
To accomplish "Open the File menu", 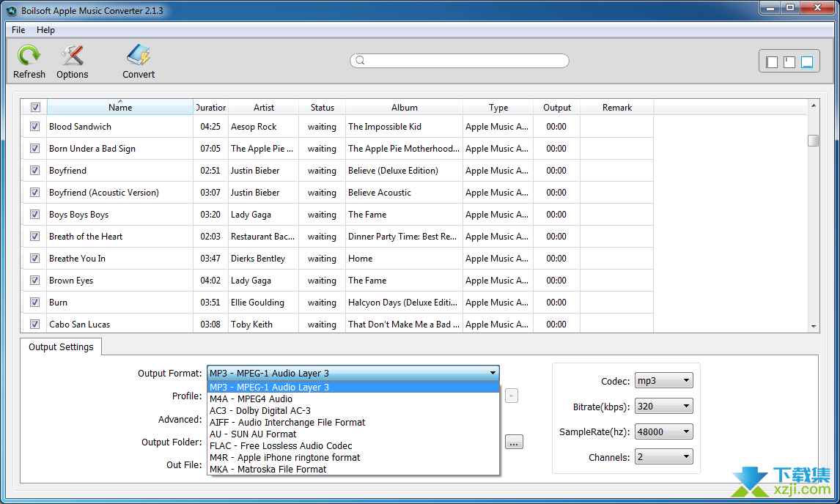I will pyautogui.click(x=18, y=30).
